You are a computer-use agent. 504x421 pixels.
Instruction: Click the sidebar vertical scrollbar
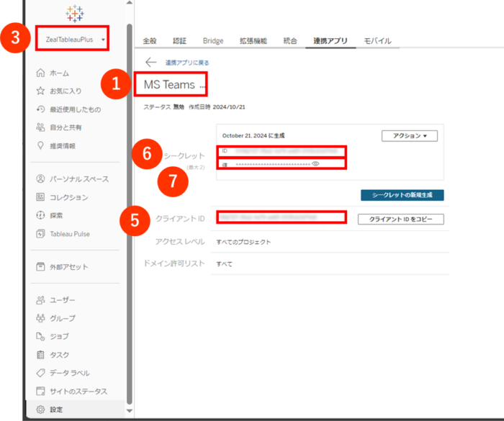pos(129,214)
